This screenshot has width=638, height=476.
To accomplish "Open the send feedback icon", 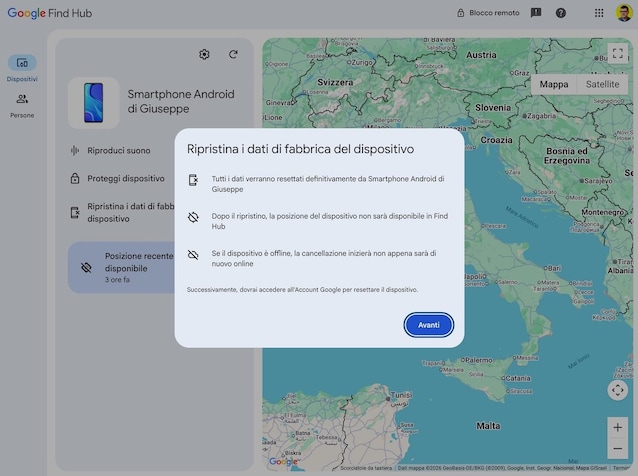I will (x=536, y=13).
